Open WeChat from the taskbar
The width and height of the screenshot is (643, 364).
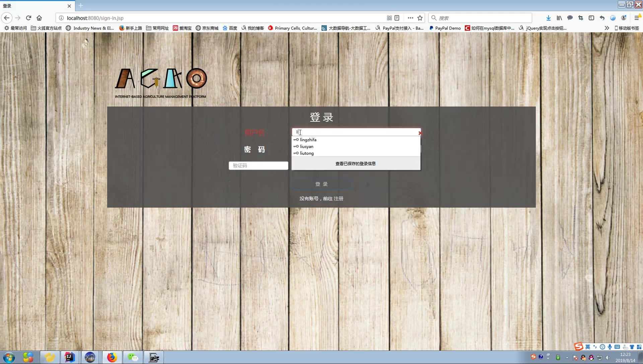133,357
